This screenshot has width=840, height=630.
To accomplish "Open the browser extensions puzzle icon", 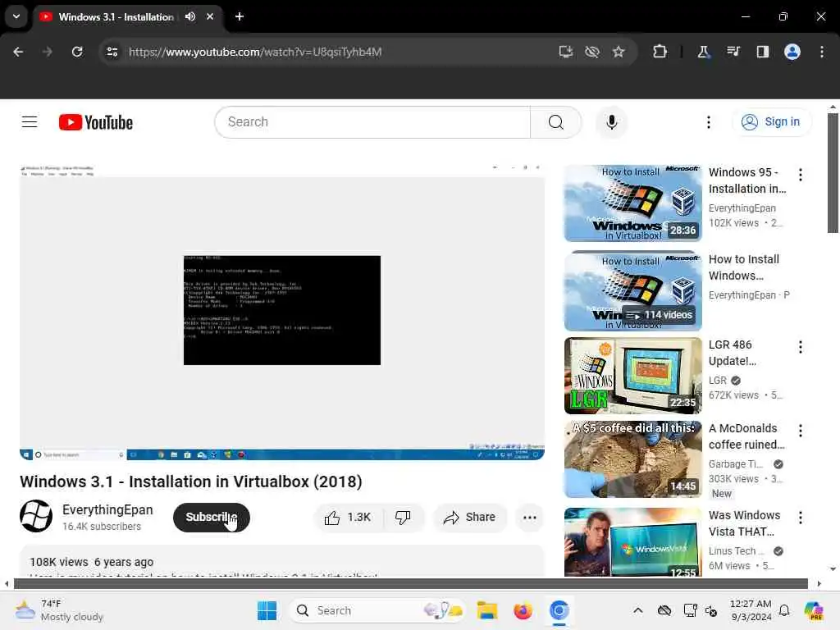I will pos(660,52).
